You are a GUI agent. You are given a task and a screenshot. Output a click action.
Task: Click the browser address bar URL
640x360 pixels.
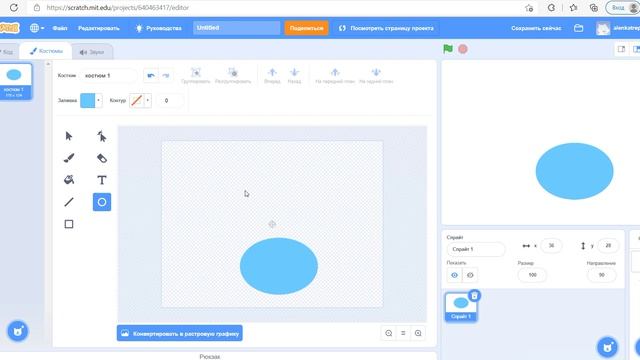coord(118,8)
